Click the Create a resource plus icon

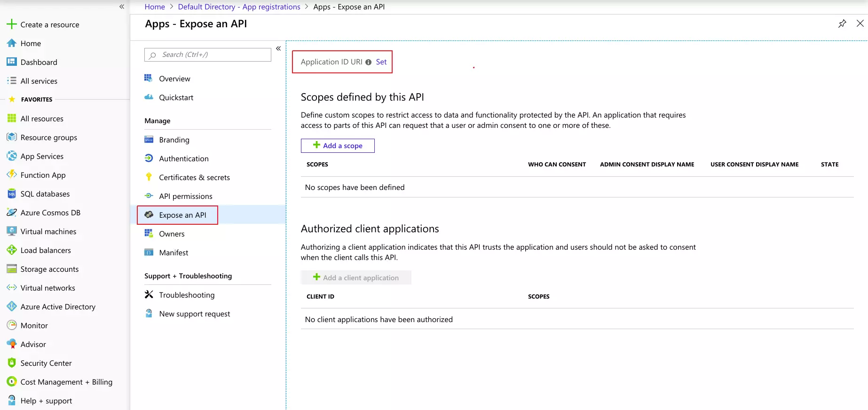tap(12, 24)
